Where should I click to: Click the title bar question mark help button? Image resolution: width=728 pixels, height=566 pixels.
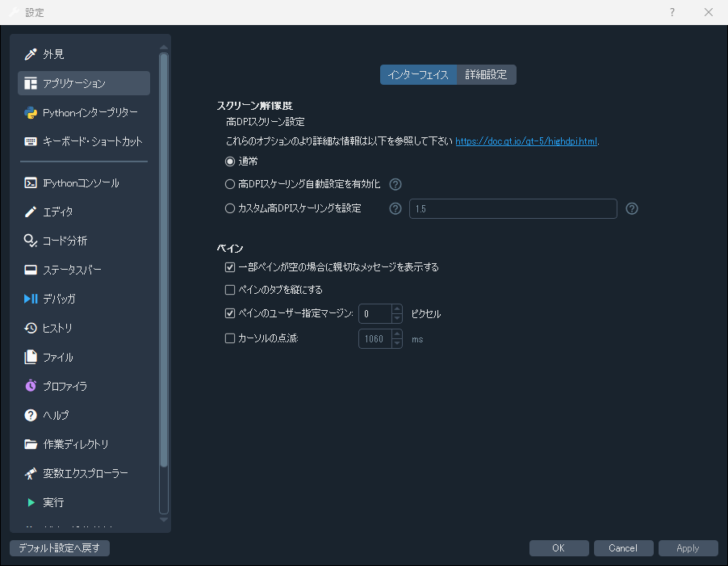[x=672, y=12]
